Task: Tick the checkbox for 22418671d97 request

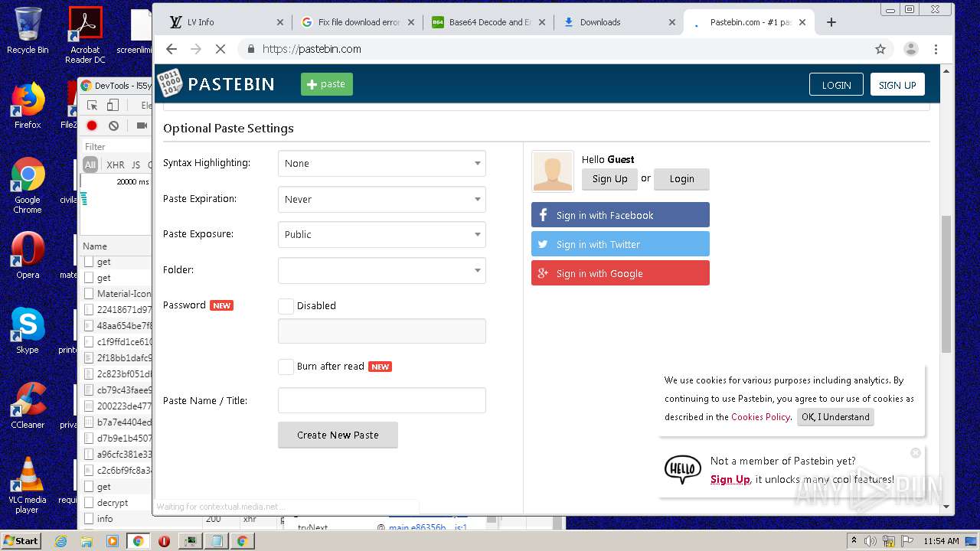Action: 89,310
